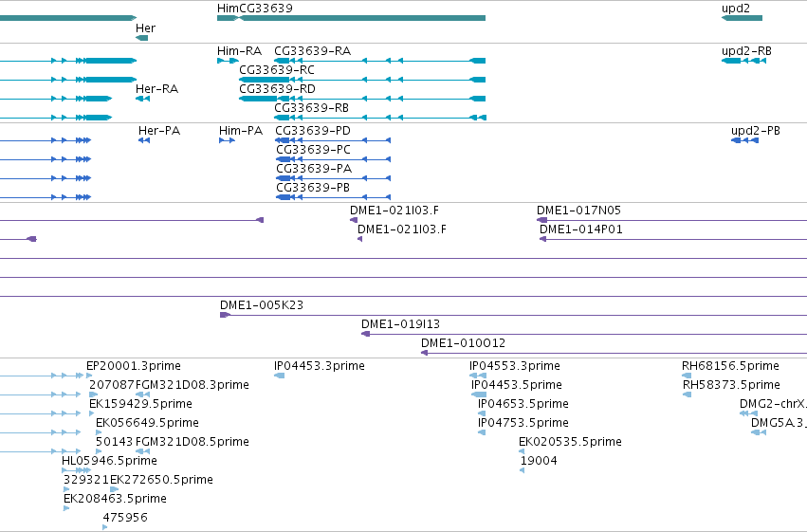807x532 pixels.
Task: Select the CG33639-PD protein feature
Action: point(333,140)
